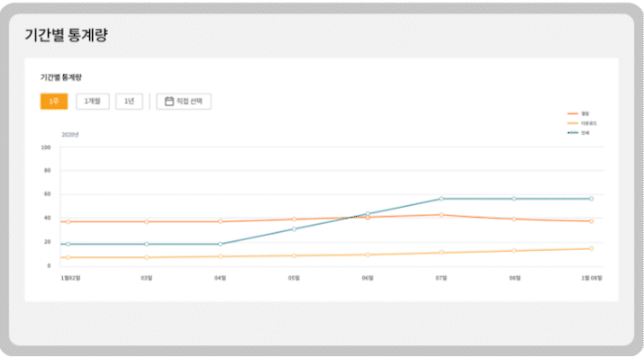Viewport: 644px width, 358px height.
Task: Click the 기간별 통계량 page heading
Action: [x=66, y=35]
